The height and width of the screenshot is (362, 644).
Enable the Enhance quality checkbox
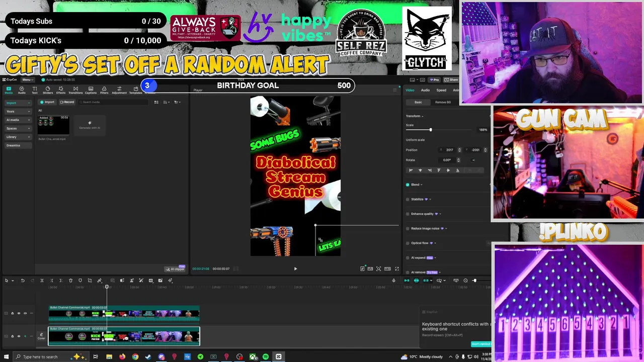408,214
